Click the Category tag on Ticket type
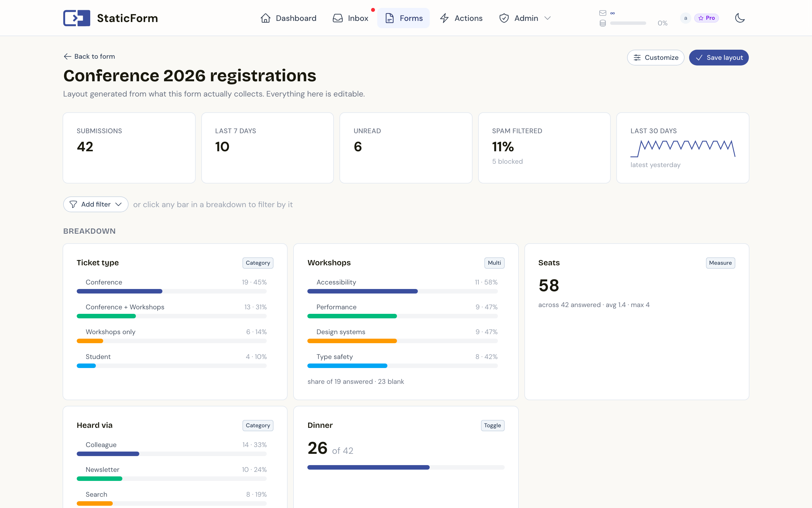This screenshot has width=812, height=508. coord(258,263)
